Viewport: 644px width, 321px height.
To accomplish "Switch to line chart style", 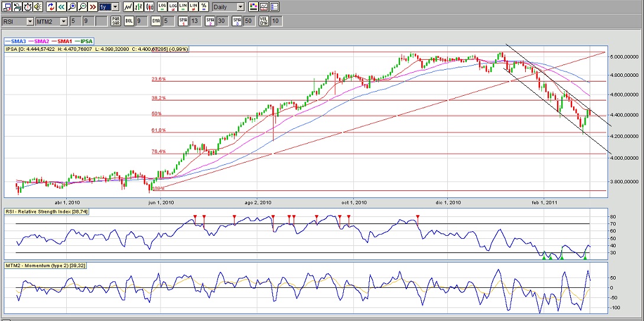I will coord(128,7).
